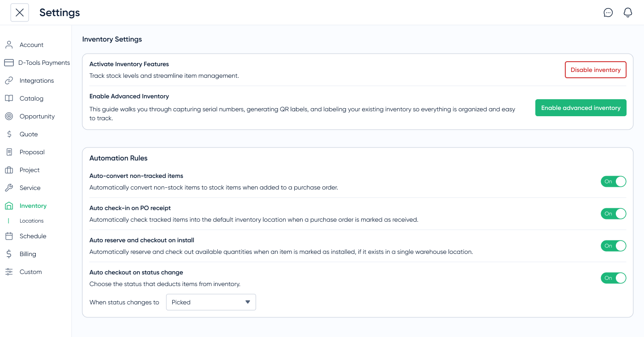Click the Proposal document icon
Screen dimensions: 644x337
coord(8,152)
